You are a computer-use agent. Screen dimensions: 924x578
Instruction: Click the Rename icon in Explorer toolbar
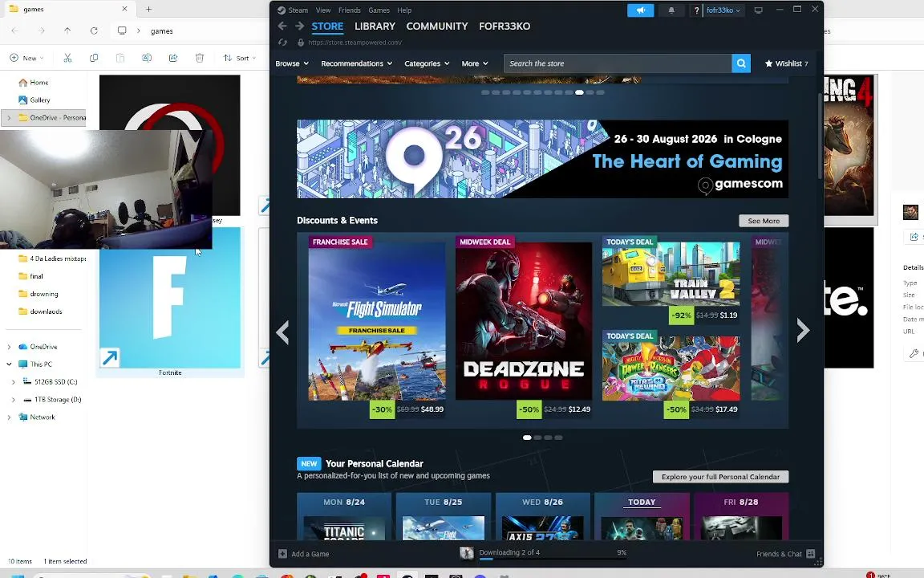coord(147,58)
